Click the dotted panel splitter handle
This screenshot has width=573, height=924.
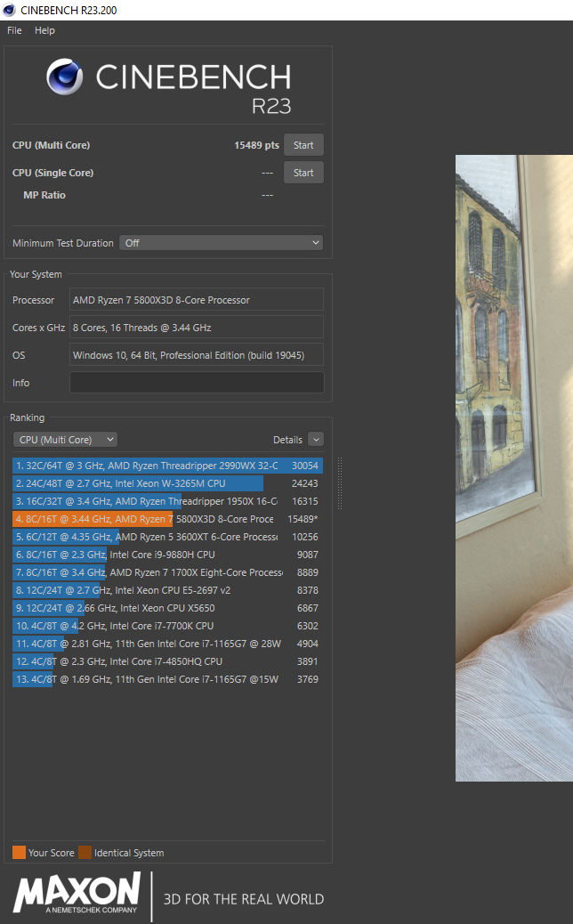click(340, 483)
